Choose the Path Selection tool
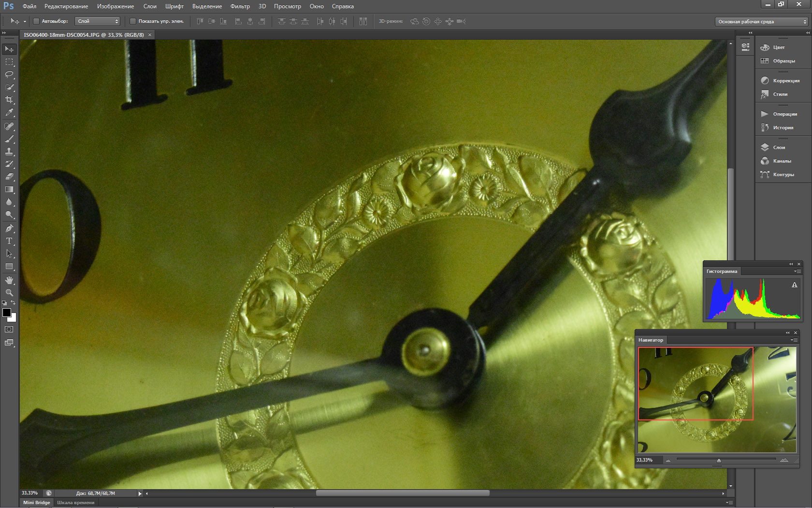The image size is (812, 508). point(9,254)
